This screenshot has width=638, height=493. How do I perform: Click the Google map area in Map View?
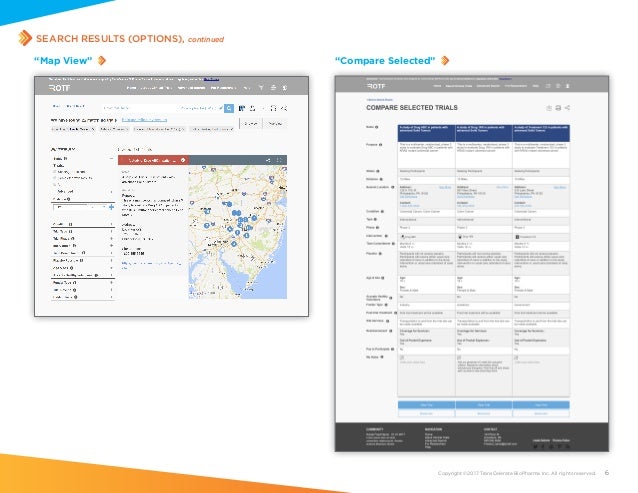(238, 232)
